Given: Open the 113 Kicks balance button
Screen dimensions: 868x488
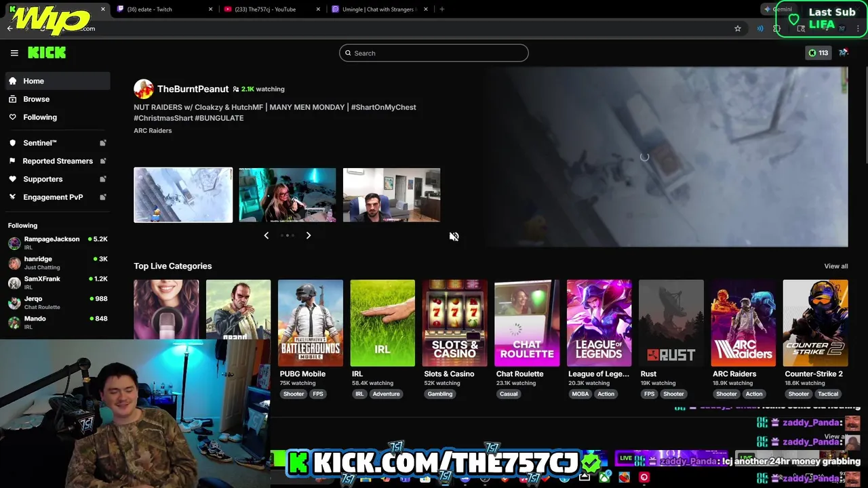Looking at the screenshot, I should coord(818,53).
